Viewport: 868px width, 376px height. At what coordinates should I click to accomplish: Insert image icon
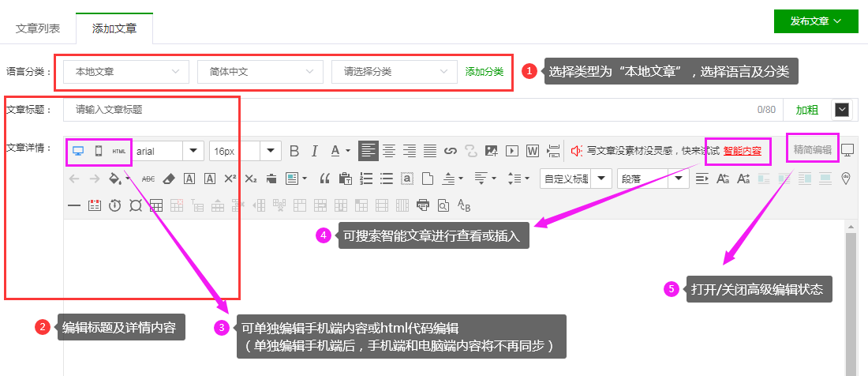tap(491, 151)
